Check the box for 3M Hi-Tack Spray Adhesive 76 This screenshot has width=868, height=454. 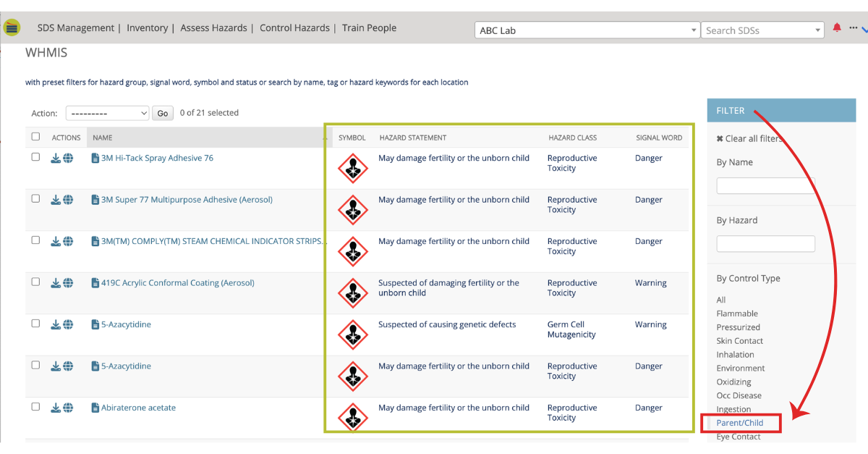click(35, 157)
